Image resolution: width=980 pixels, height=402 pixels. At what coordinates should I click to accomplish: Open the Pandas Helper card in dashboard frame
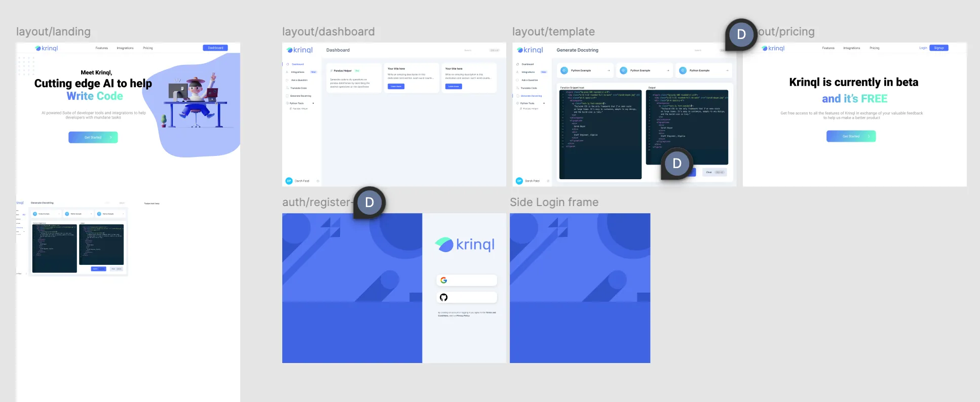tap(354, 77)
